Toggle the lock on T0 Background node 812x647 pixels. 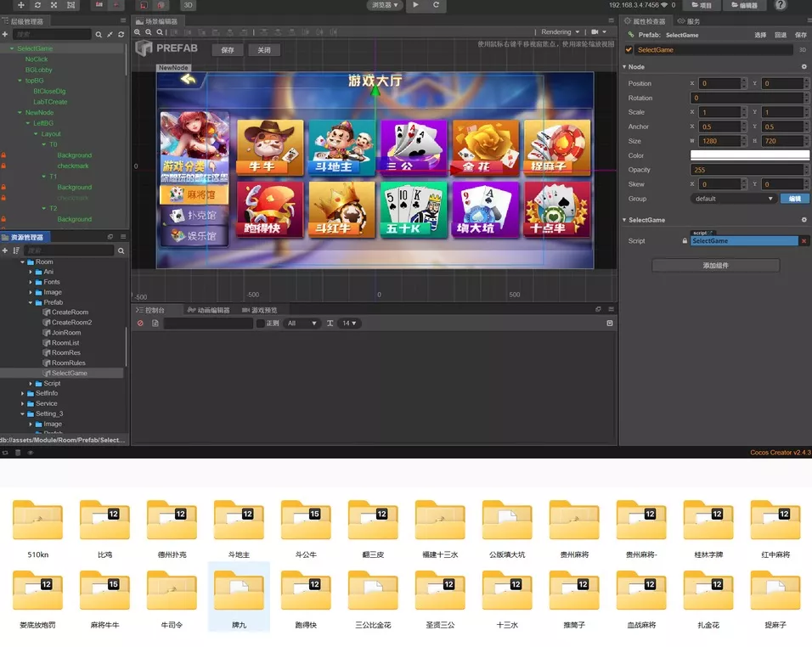[x=3, y=155]
